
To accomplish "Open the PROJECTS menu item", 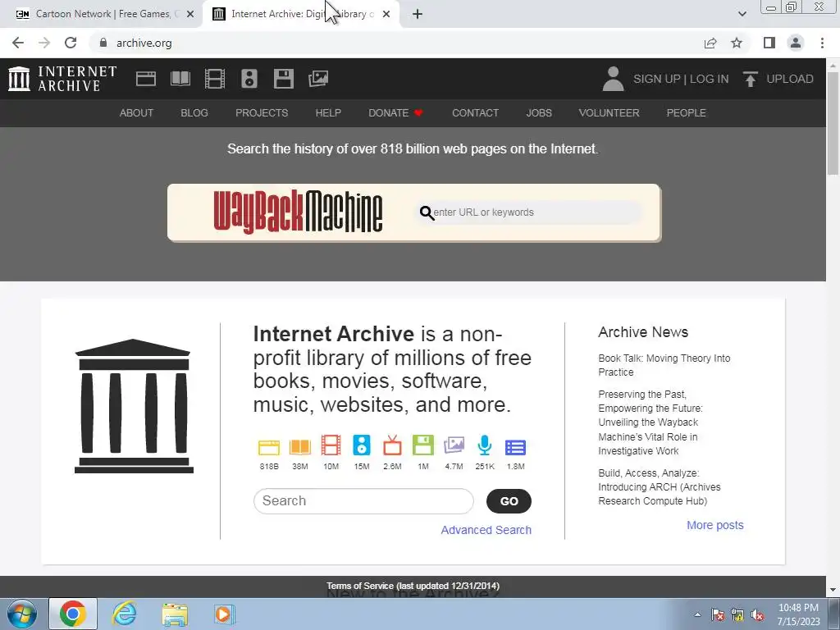I will coord(262,113).
